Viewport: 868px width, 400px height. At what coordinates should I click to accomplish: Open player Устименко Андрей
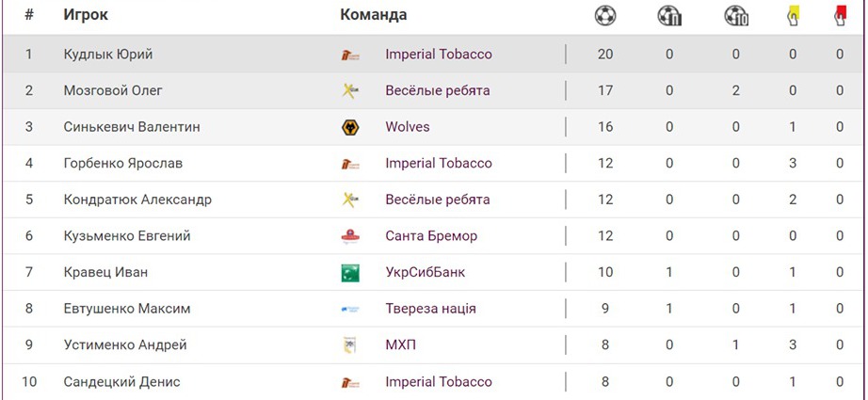125,345
